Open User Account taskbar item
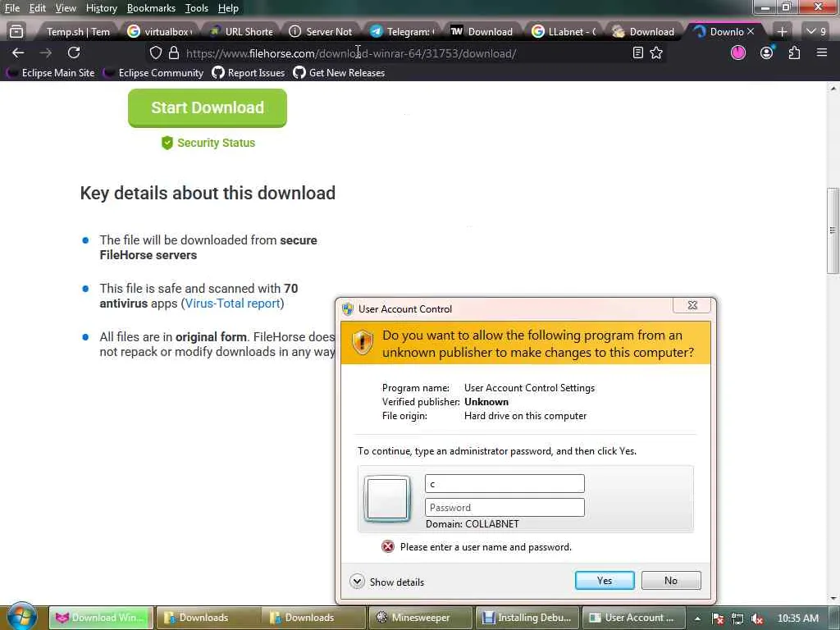This screenshot has height=630, width=840. click(632, 618)
